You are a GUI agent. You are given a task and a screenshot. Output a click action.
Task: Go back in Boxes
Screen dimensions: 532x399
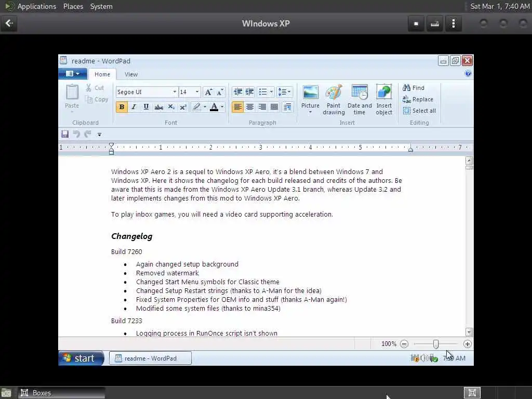[9, 23]
